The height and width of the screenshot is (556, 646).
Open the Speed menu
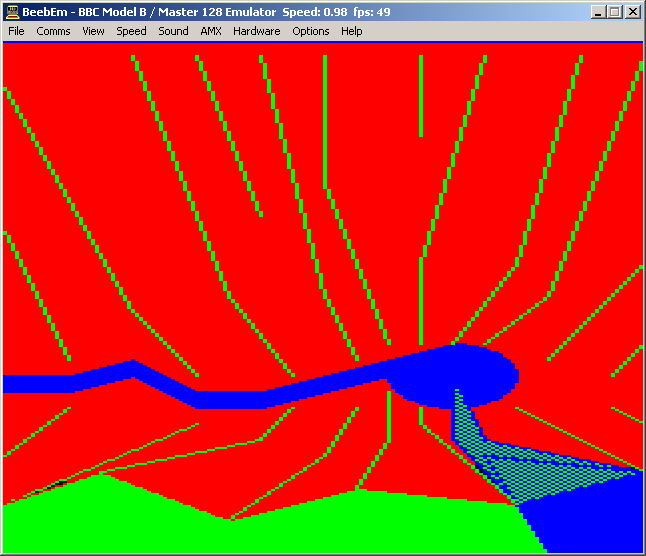click(131, 31)
